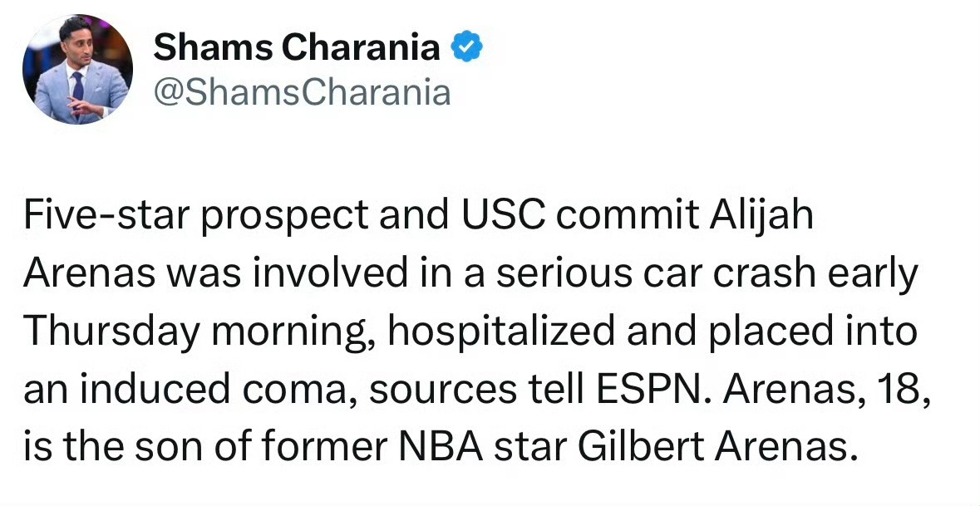Click the display name Shams Charania
Viewport: 980px width, 506px height.
pos(297,49)
